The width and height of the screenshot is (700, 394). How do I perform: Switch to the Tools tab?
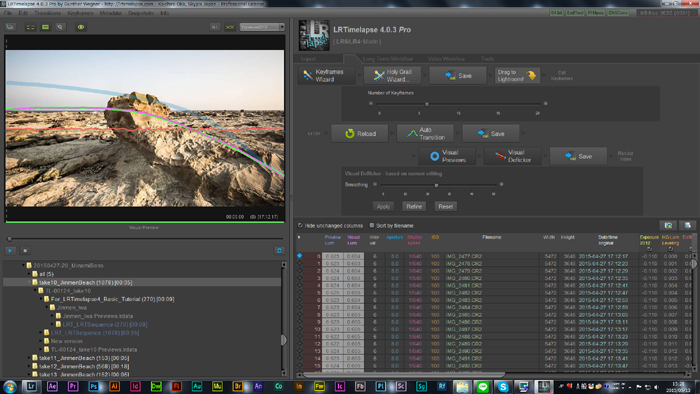pos(488,59)
